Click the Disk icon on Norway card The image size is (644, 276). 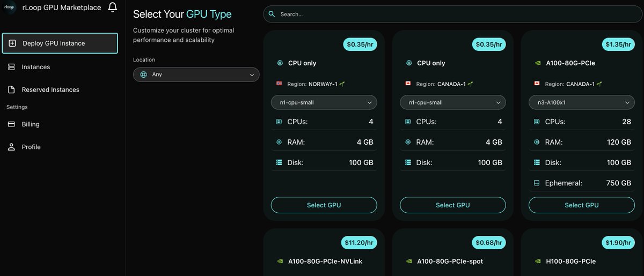point(279,162)
